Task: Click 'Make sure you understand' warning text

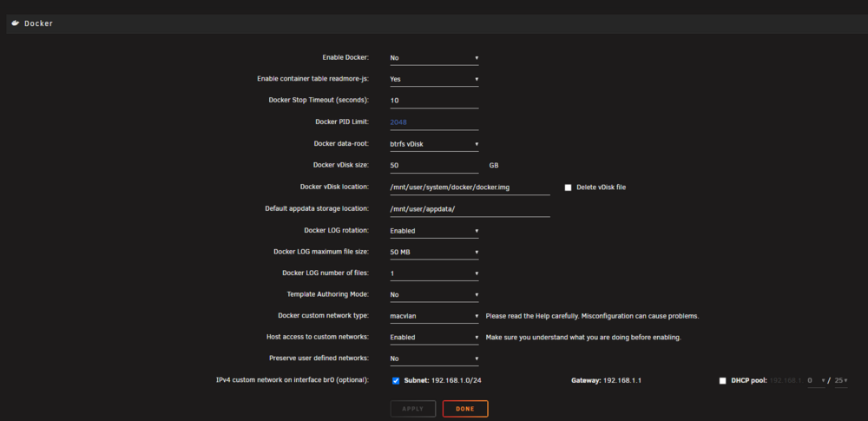Action: (x=583, y=338)
